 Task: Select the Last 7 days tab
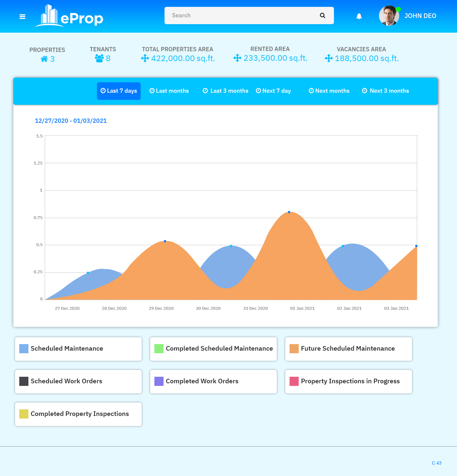(119, 91)
